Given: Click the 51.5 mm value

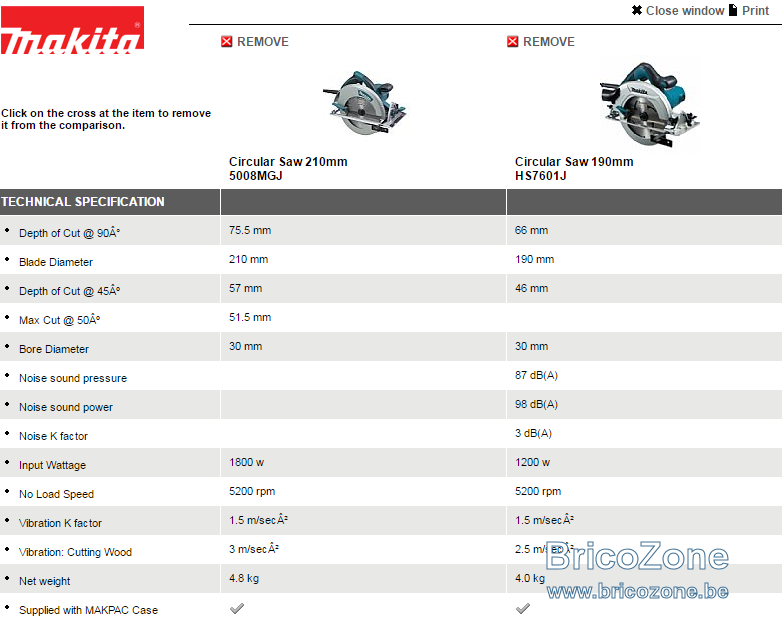Looking at the screenshot, I should click(250, 317).
